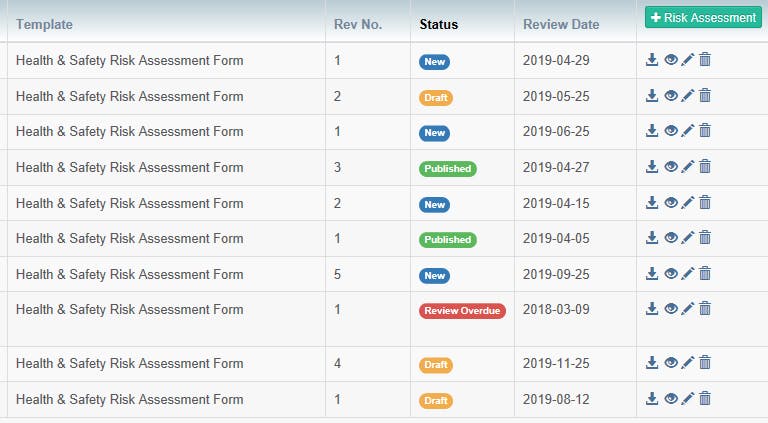Screen dimensions: 768x423
Task: View the 2019-08-12 draft via eye icon
Action: 671,398
